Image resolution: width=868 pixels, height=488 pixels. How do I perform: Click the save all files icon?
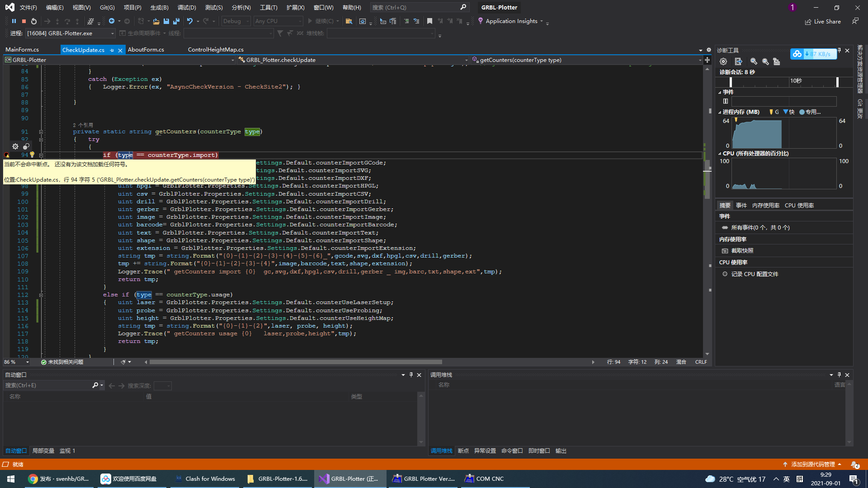[x=176, y=21]
